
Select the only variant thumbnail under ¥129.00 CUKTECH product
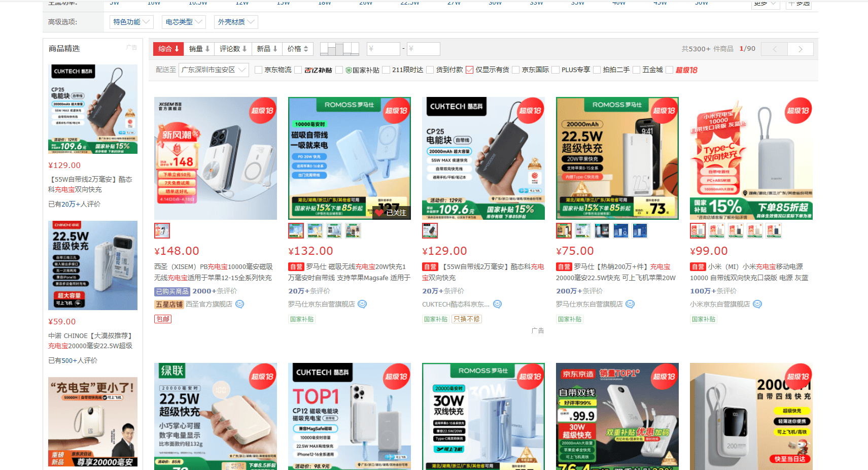[430, 231]
